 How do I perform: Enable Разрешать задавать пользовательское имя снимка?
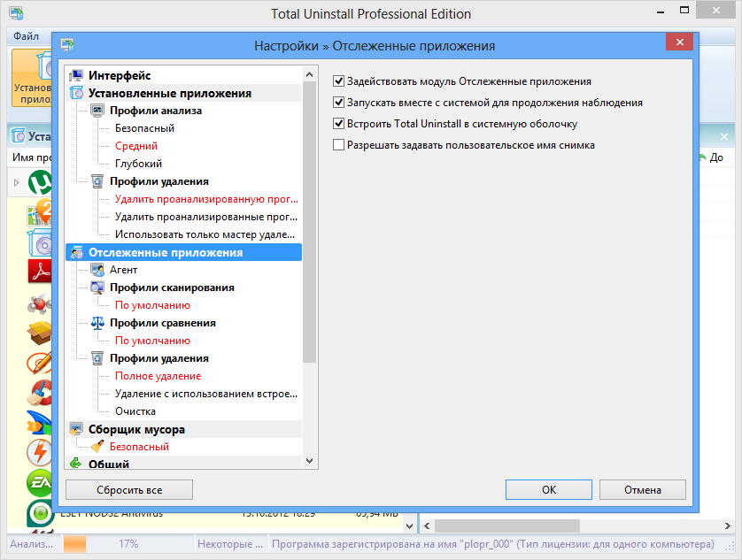pyautogui.click(x=338, y=145)
